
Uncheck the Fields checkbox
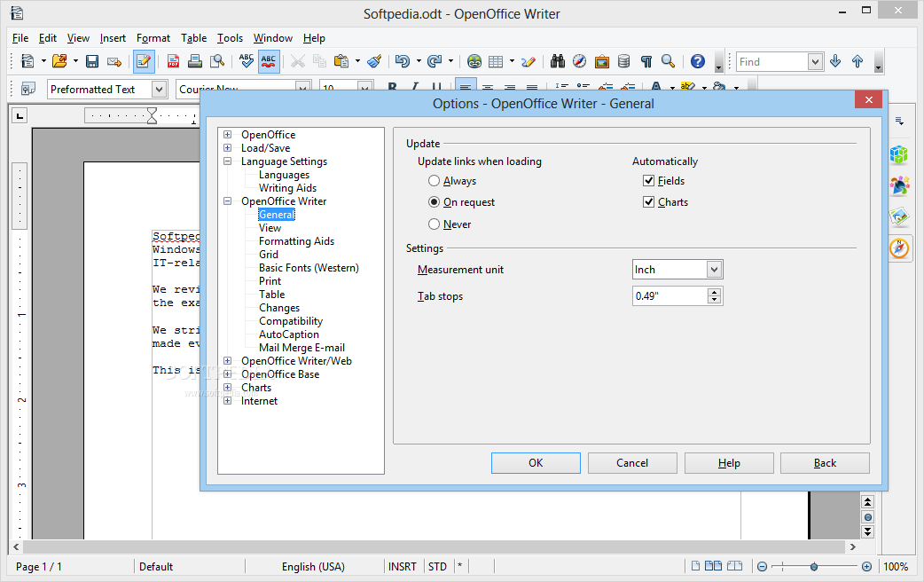(x=649, y=180)
